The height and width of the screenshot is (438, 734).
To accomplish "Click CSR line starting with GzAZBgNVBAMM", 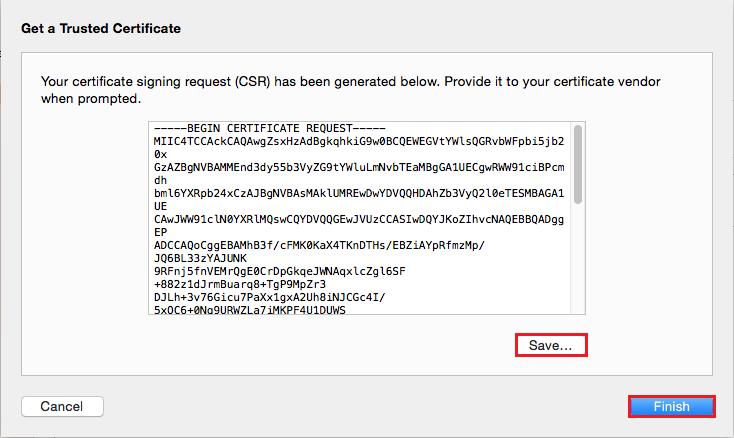I will [x=359, y=167].
